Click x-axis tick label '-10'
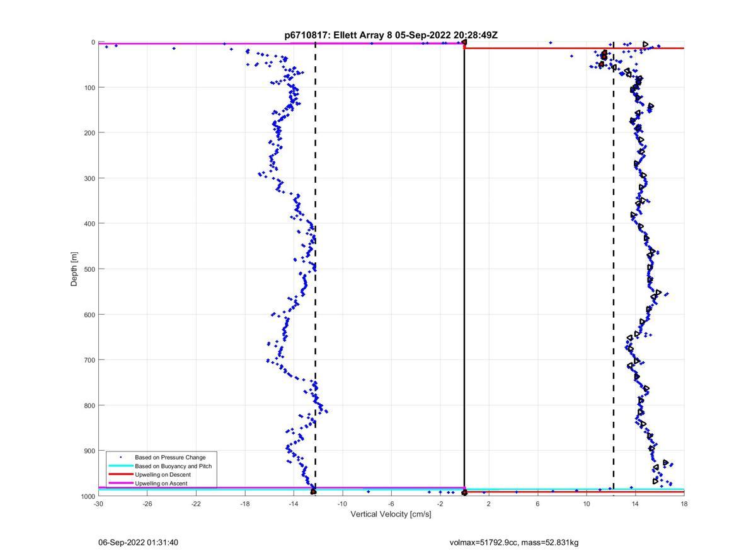The image size is (756, 558). (x=342, y=504)
